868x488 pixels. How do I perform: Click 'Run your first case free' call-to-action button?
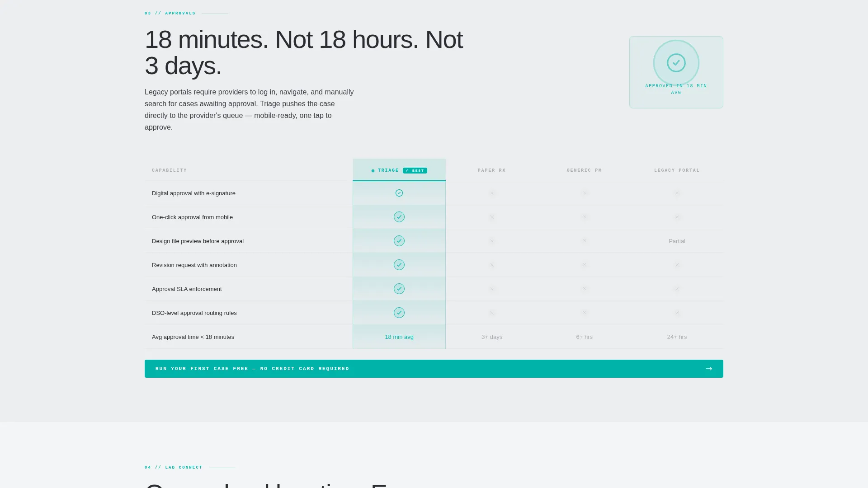coord(434,369)
